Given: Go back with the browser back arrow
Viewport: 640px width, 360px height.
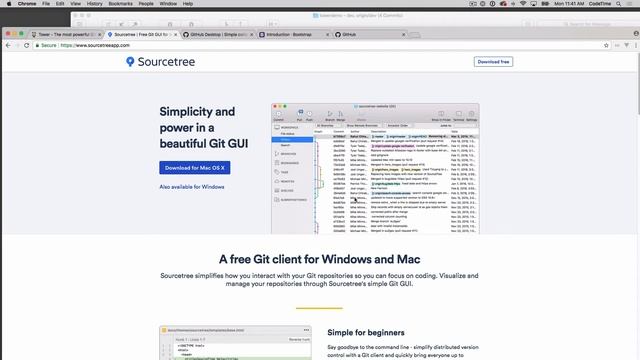Looking at the screenshot, I should tap(8, 45).
